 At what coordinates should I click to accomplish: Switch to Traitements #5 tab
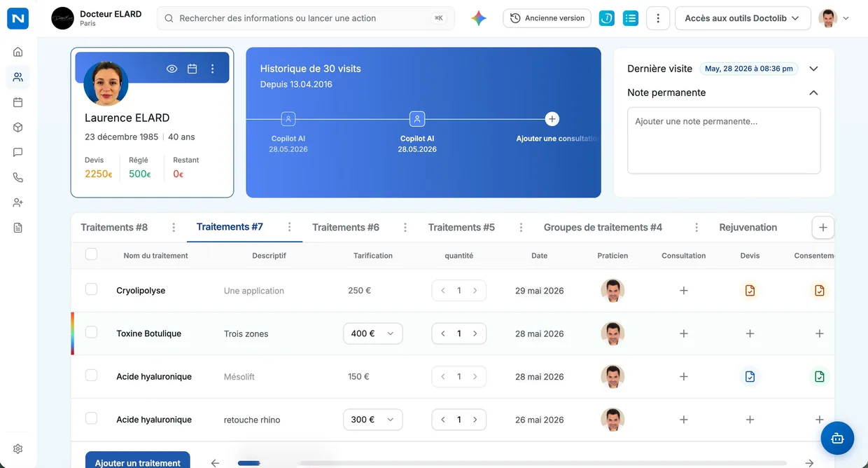[461, 228]
